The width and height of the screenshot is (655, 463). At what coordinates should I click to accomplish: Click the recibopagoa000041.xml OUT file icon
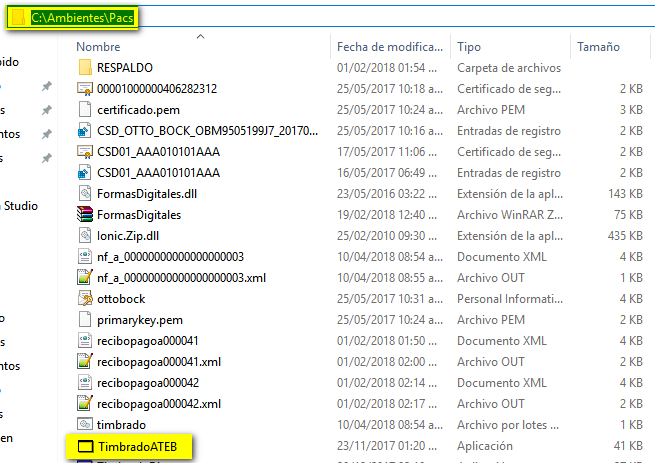tap(85, 361)
